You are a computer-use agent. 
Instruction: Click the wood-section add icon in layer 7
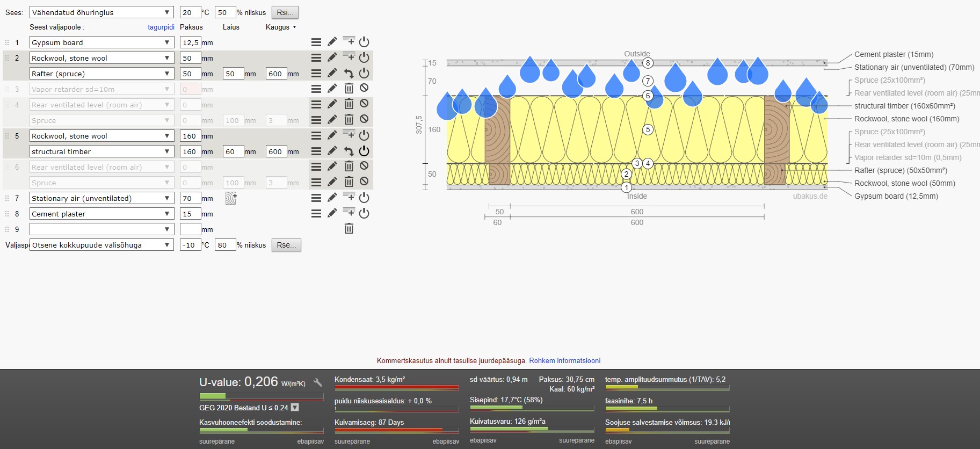[231, 198]
